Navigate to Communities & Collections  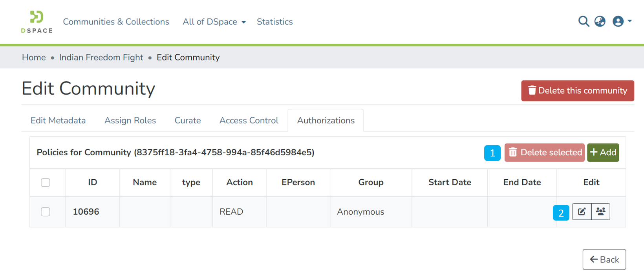(x=116, y=22)
